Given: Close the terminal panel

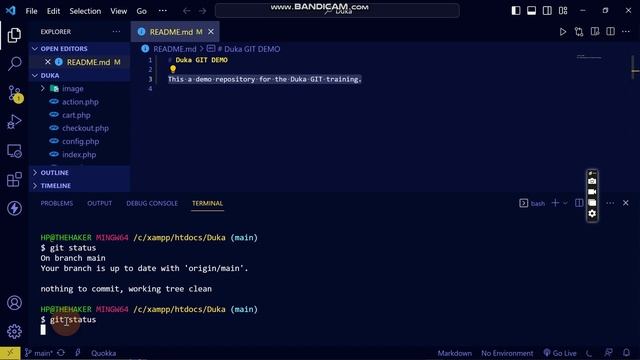Looking at the screenshot, I should [626, 203].
